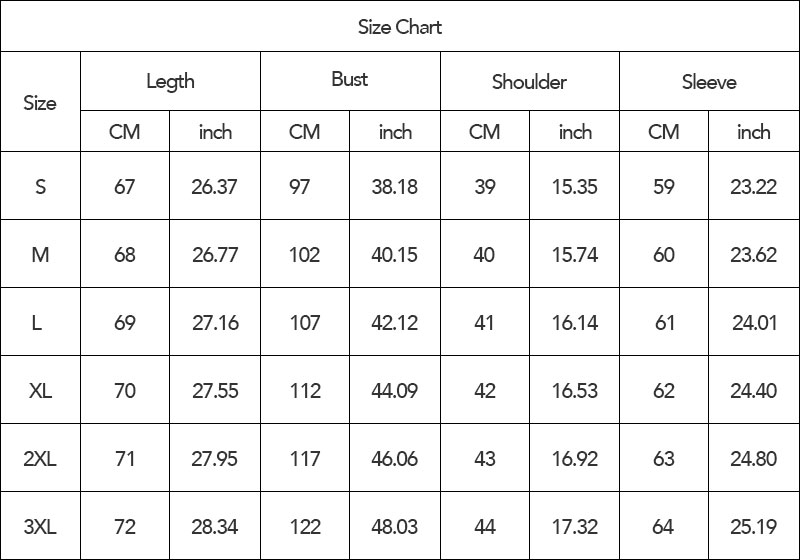Select the Legth column header

[170, 81]
